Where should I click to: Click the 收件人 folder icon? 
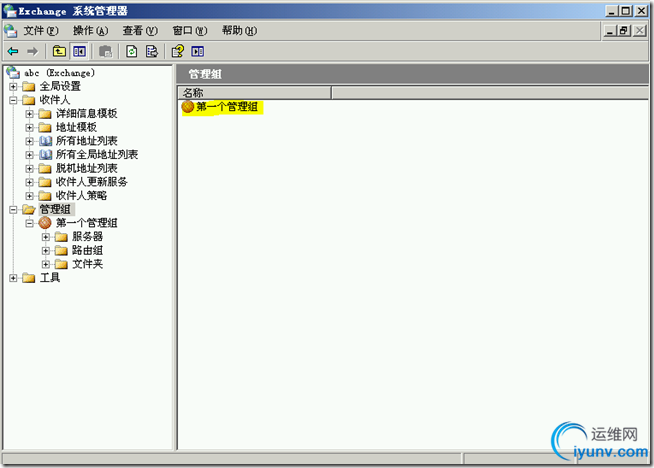coord(29,100)
